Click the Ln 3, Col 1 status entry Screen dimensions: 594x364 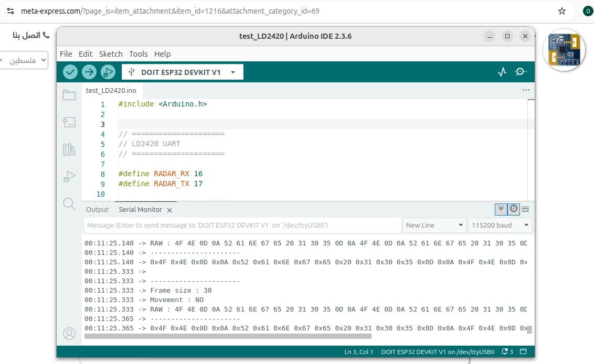pyautogui.click(x=359, y=352)
